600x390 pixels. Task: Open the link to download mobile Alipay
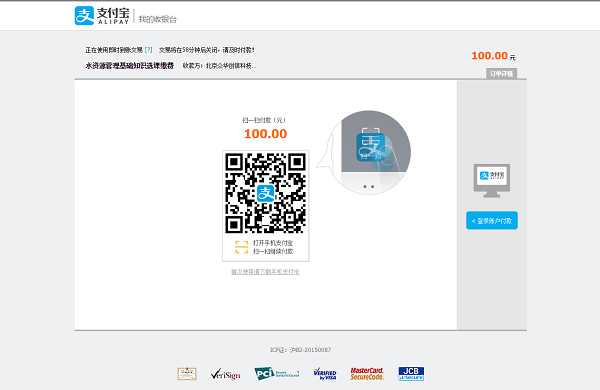[265, 272]
